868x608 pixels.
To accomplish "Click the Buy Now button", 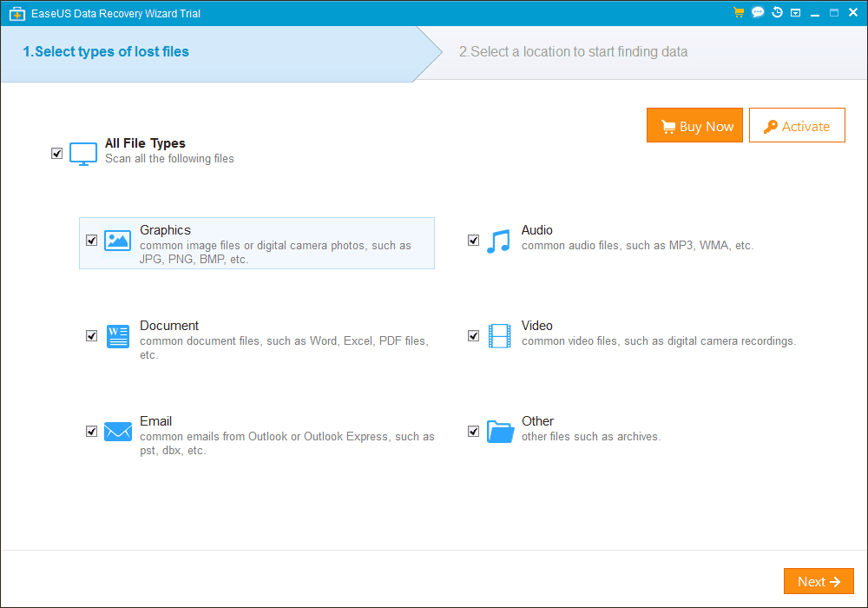I will coord(694,125).
